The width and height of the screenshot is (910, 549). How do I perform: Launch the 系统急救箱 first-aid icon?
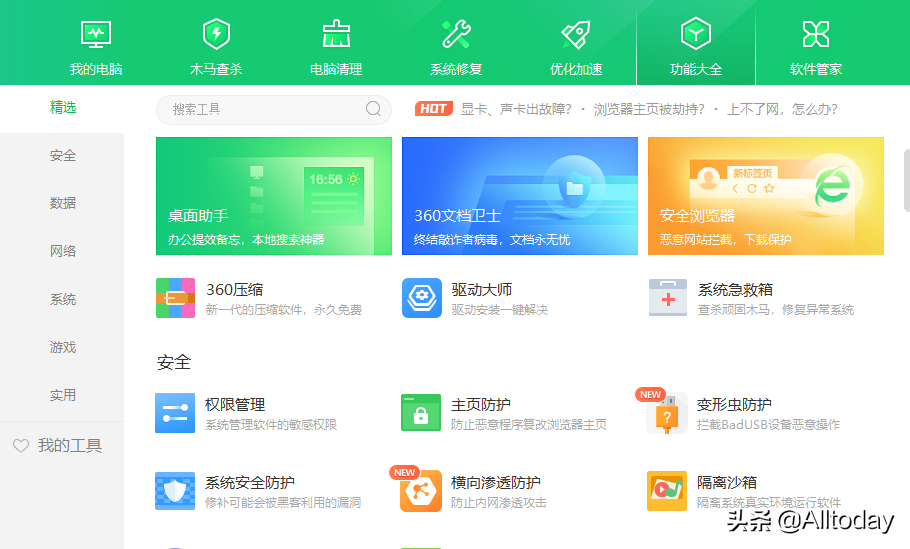coord(668,298)
